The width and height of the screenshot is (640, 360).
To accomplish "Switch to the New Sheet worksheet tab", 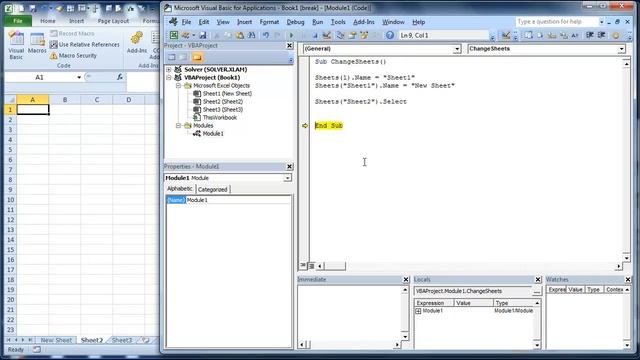I will coord(56,340).
